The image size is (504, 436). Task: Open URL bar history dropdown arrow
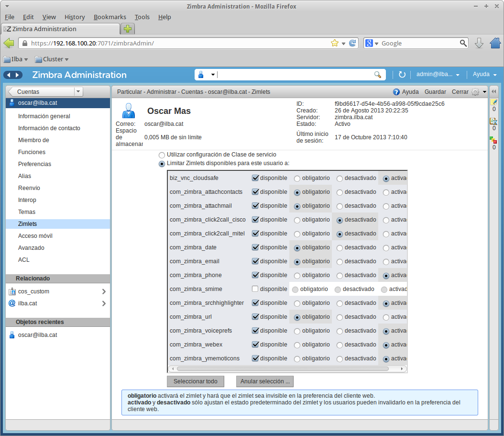tap(344, 44)
